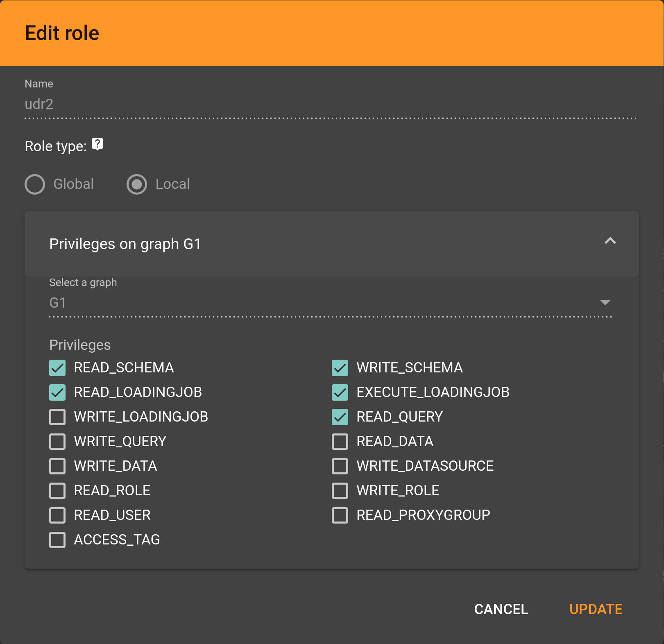Click the Name field with udr2

[330, 104]
